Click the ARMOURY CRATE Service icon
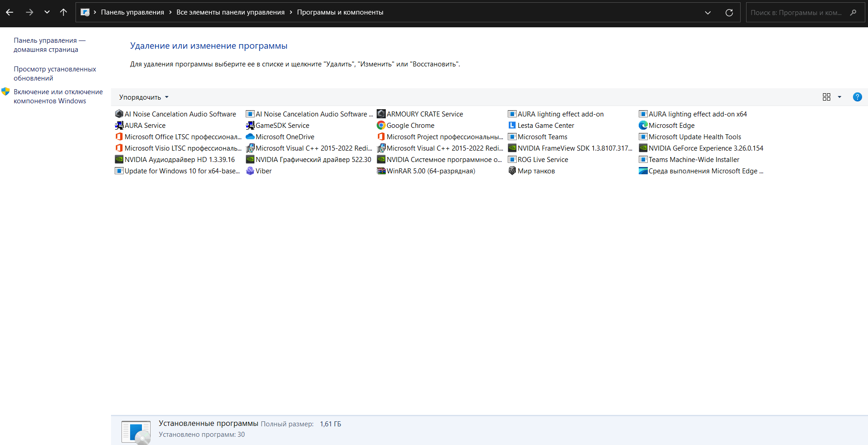Screen dimensions: 868x445 click(381, 114)
